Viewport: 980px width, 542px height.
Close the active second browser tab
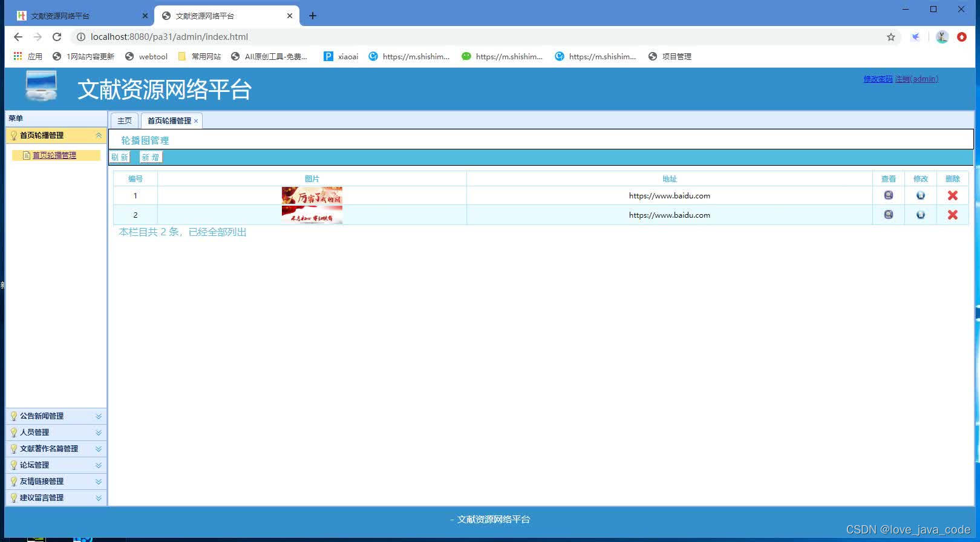[x=289, y=16]
